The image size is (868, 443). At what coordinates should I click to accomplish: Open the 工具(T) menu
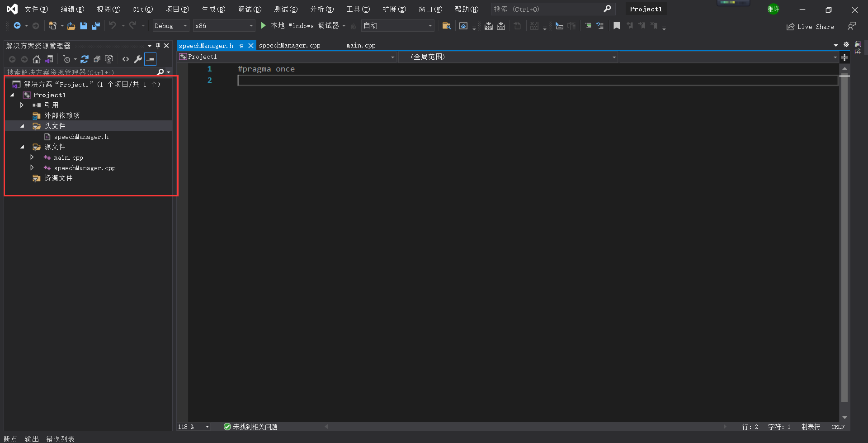click(358, 9)
